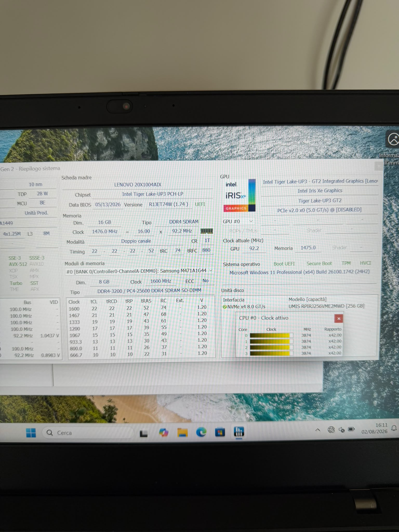Click GPU name Intel Tiger Lake-UP3 GT2 Integrated Graphics
399x532 pixels.
click(320, 181)
